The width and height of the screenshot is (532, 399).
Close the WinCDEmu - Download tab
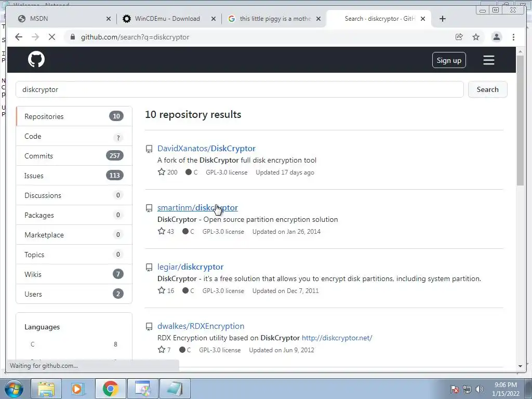tap(214, 19)
